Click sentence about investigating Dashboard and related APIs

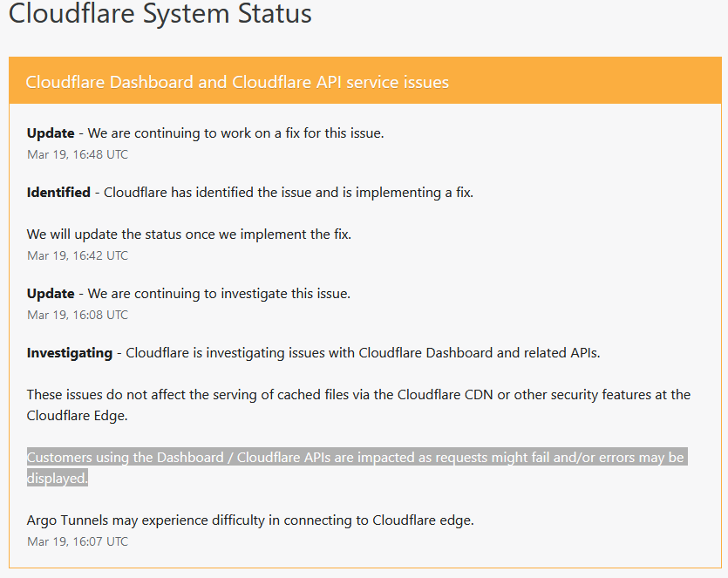(363, 353)
